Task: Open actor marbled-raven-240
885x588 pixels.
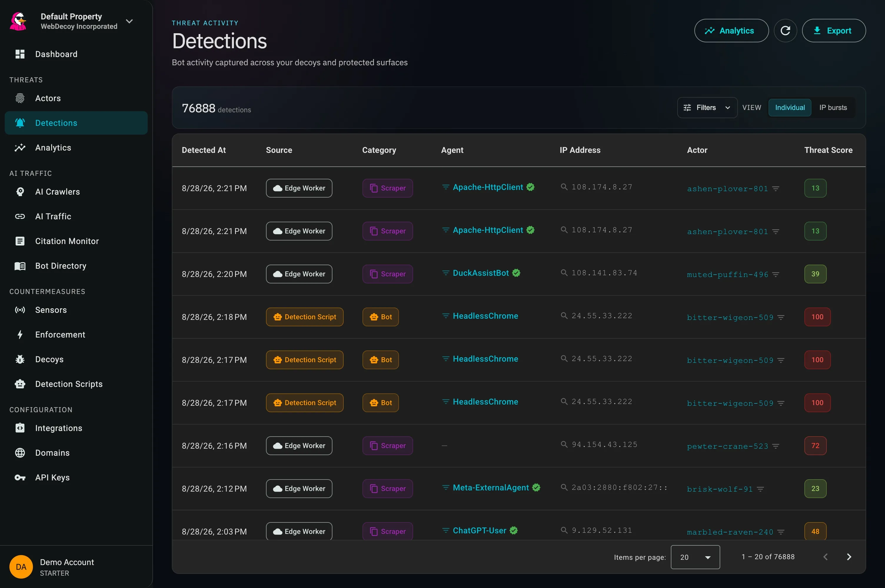Action: (730, 532)
